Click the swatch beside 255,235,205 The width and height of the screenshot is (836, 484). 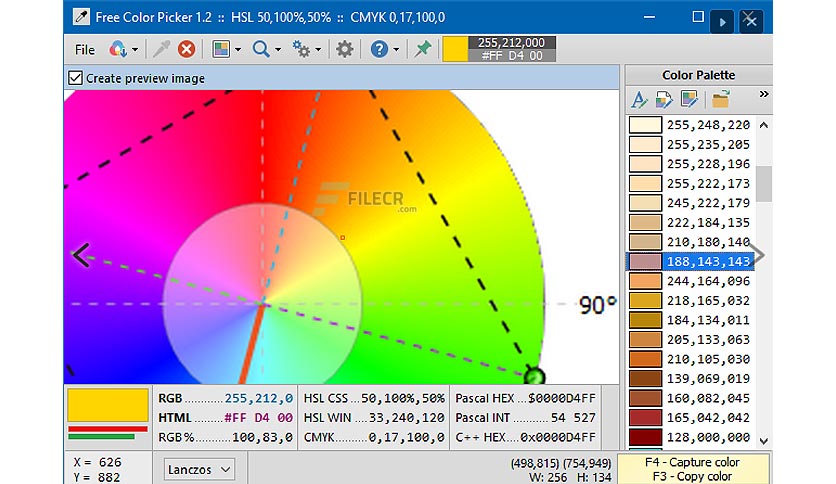pos(645,144)
